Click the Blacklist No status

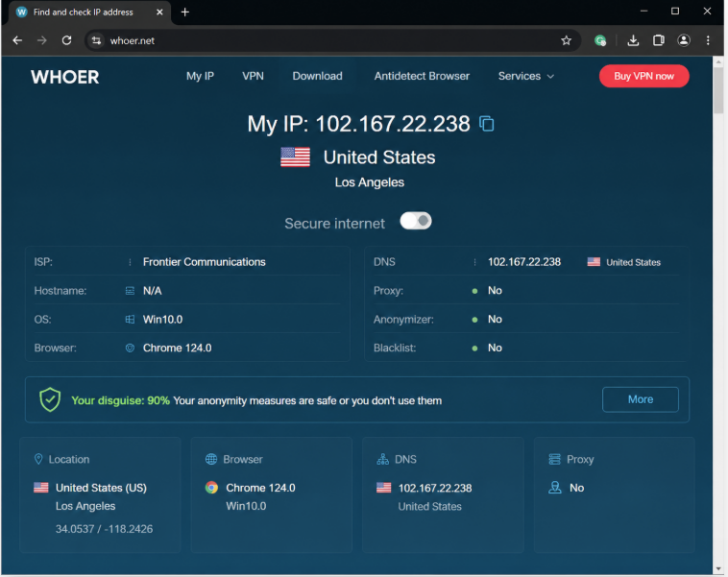[495, 349]
